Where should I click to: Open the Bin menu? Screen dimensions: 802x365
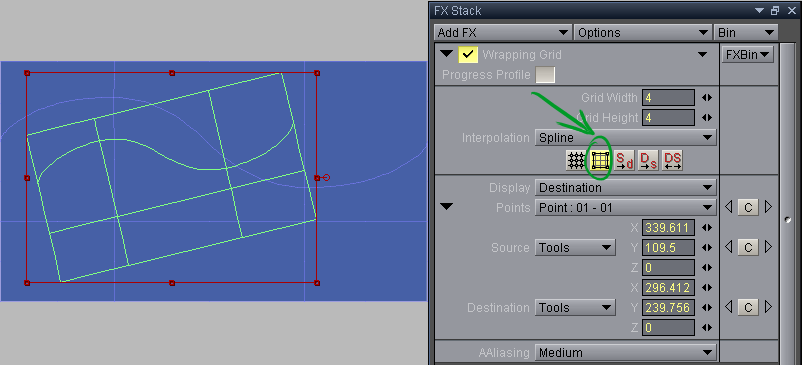pos(745,33)
